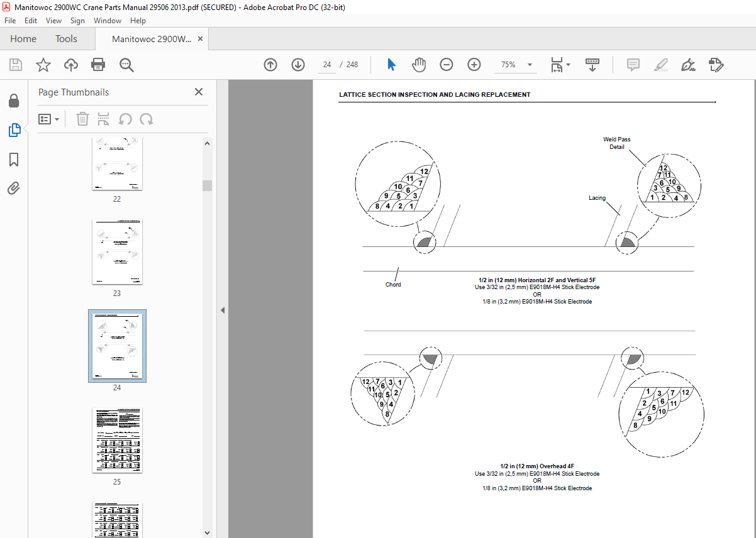The height and width of the screenshot is (538, 756).
Task: Show the Page Thumbnails sidebar icon
Action: pyautogui.click(x=14, y=130)
